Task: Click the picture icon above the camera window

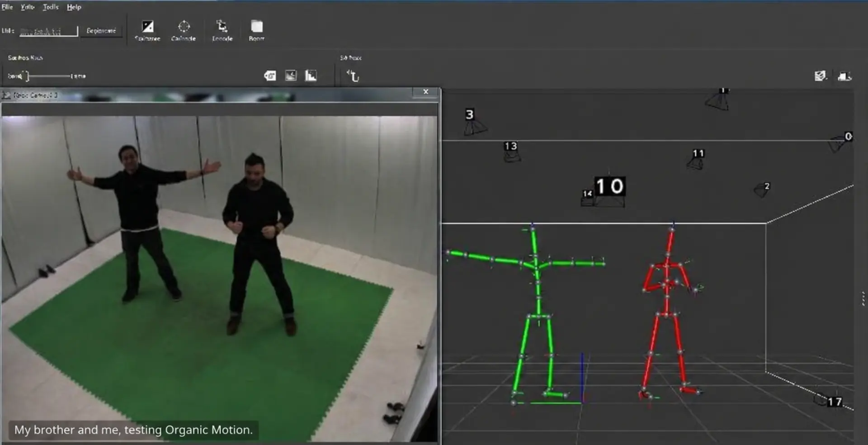Action: click(x=291, y=76)
